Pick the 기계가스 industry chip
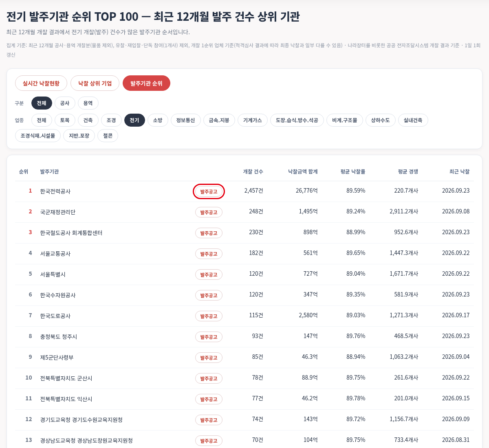 pyautogui.click(x=253, y=120)
